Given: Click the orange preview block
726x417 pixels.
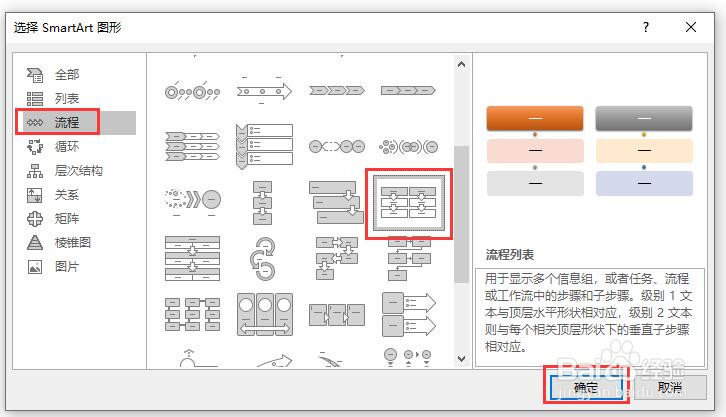Looking at the screenshot, I should pos(535,118).
